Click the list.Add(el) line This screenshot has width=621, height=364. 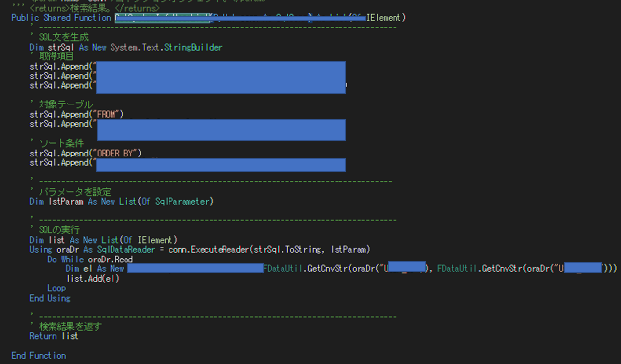click(x=93, y=279)
